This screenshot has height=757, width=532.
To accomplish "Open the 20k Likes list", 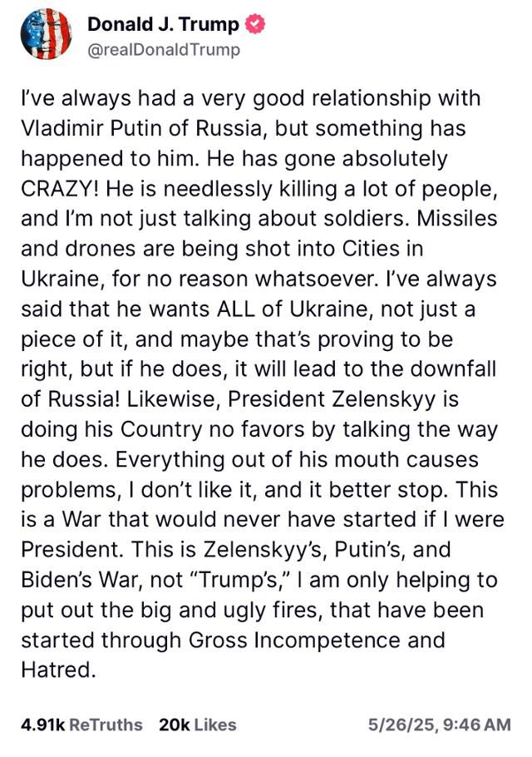I will pos(197,725).
